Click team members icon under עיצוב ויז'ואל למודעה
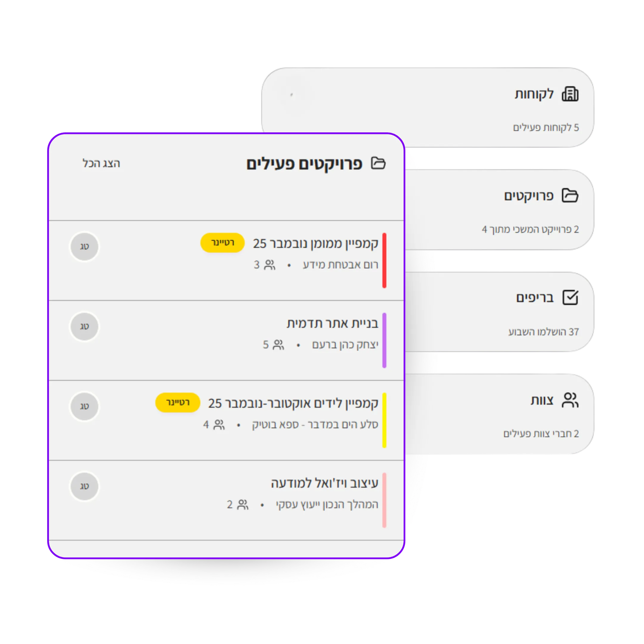 click(243, 505)
